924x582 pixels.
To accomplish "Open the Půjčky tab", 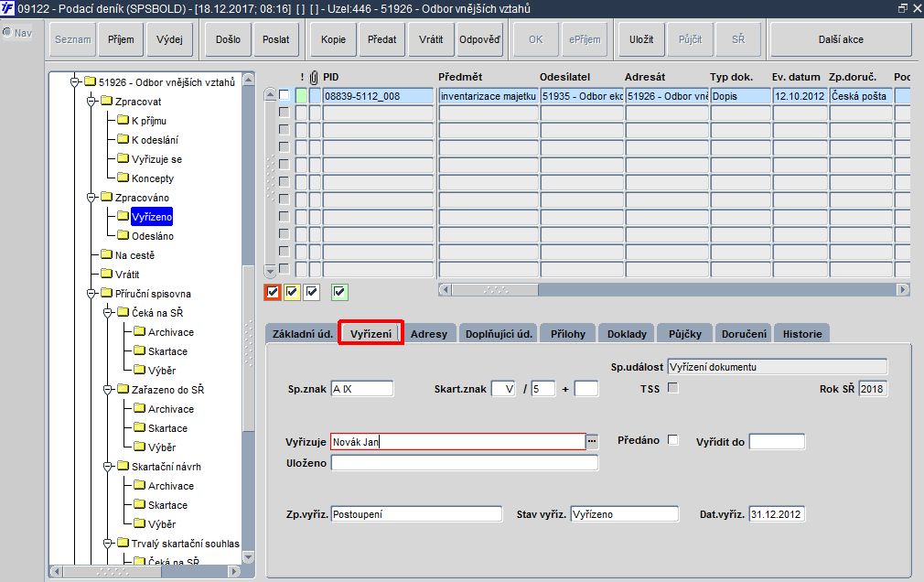I will [684, 334].
